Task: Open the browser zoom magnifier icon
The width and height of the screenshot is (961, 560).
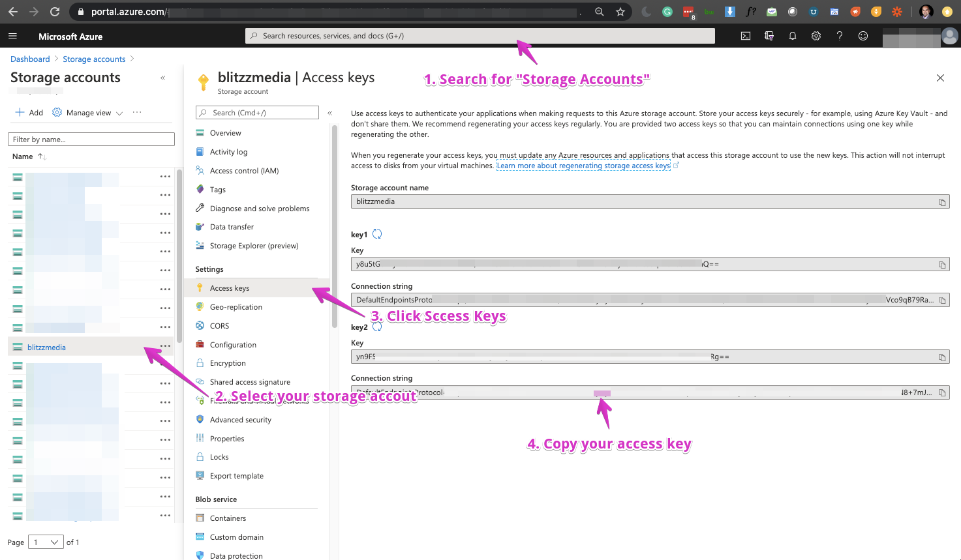Action: pos(600,12)
